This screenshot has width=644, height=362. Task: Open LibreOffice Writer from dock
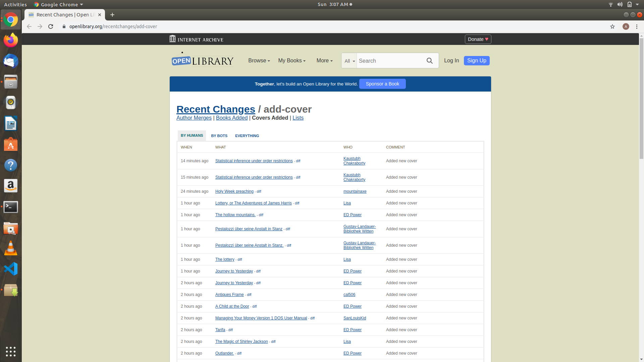click(11, 124)
